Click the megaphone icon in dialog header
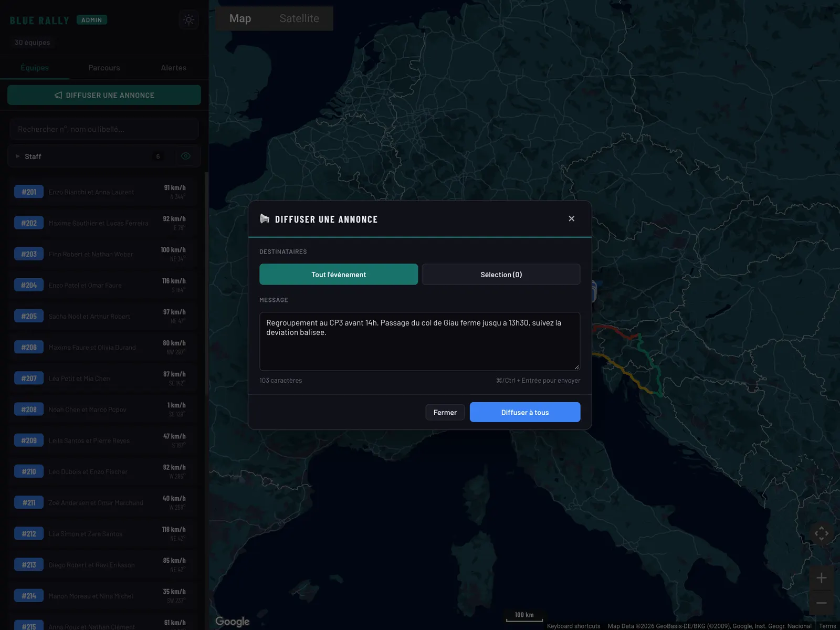 tap(265, 219)
